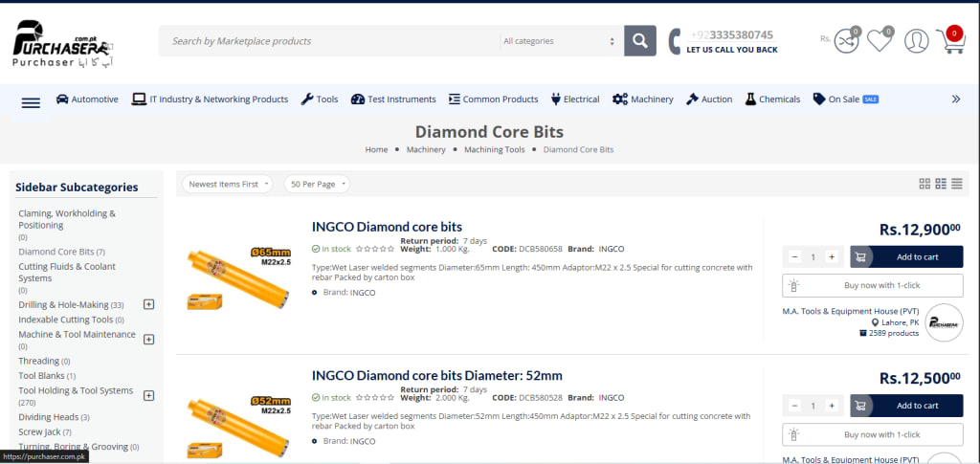Screen dimensions: 980x464
Task: Click LET US CALL YOU BACK link
Action: click(732, 50)
